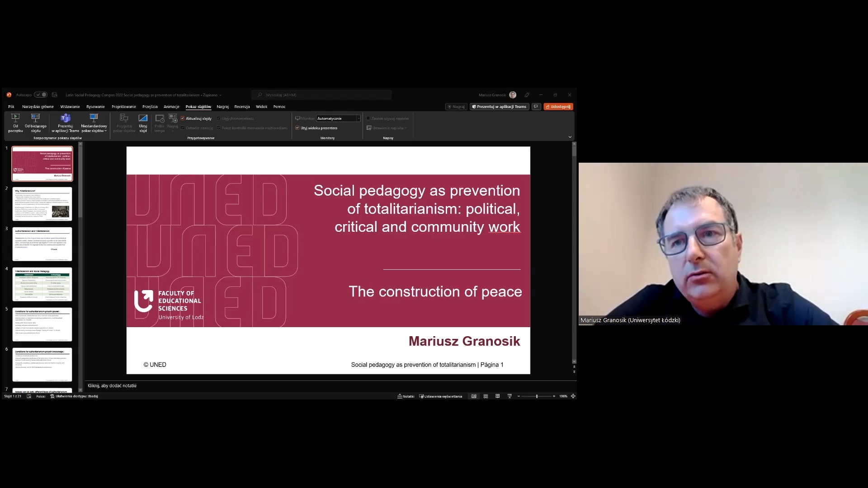Click Prezentuj w aplikacji Teams ribbon icon
The image size is (868, 488).
click(x=66, y=123)
